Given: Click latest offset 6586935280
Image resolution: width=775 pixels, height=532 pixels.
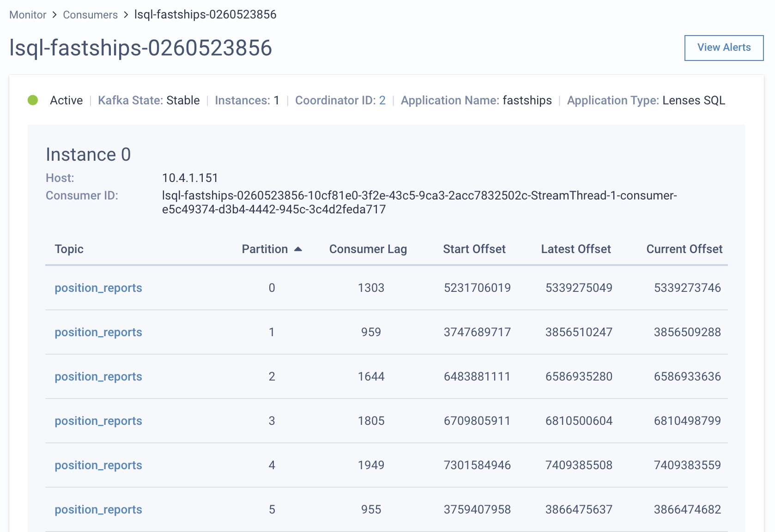Looking at the screenshot, I should point(579,376).
